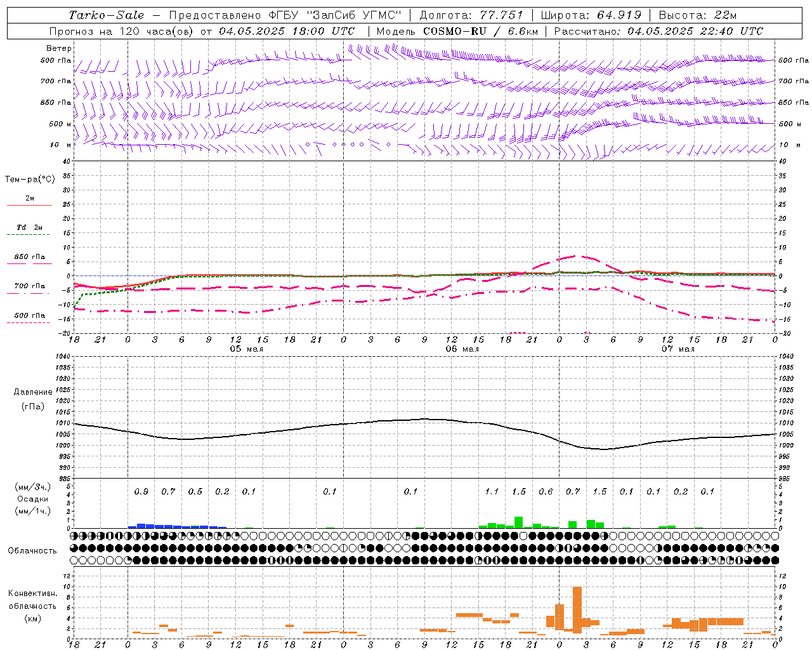This screenshot has height=650, width=812.
Task: Click the tallest orange convective cloud bar
Action: pos(577,610)
